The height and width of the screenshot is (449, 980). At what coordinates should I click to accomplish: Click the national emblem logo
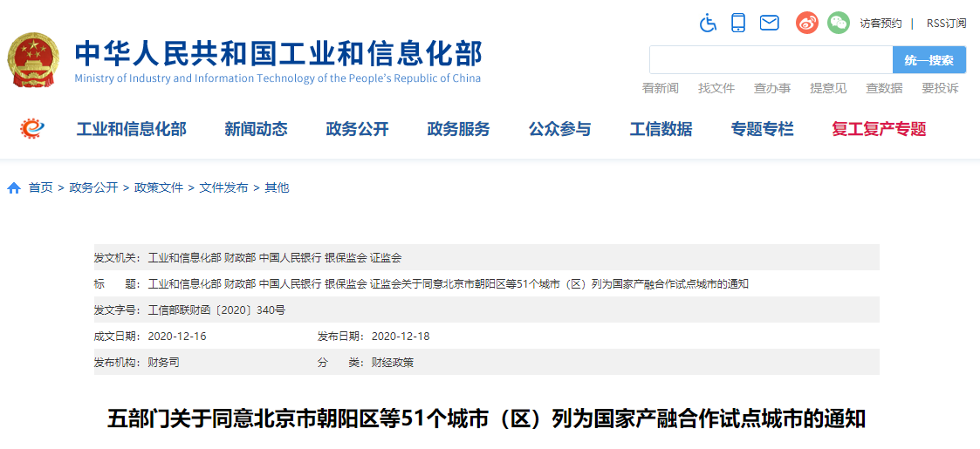point(34,60)
